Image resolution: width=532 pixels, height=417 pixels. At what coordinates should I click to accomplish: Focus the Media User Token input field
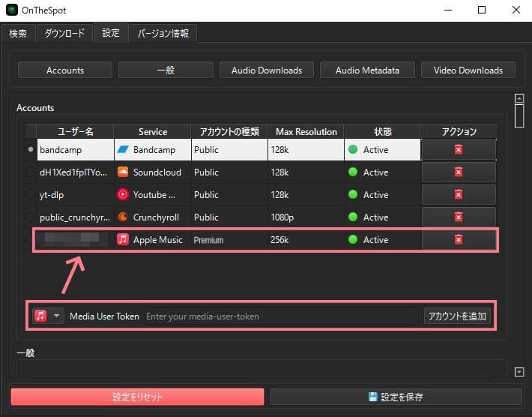tap(281, 316)
